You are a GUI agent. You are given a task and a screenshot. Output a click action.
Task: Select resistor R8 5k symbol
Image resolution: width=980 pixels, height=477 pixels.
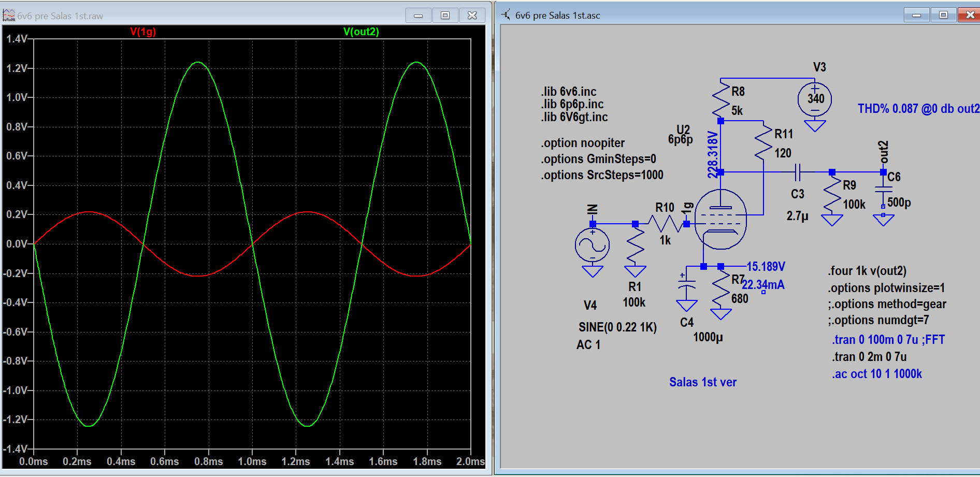(x=721, y=98)
